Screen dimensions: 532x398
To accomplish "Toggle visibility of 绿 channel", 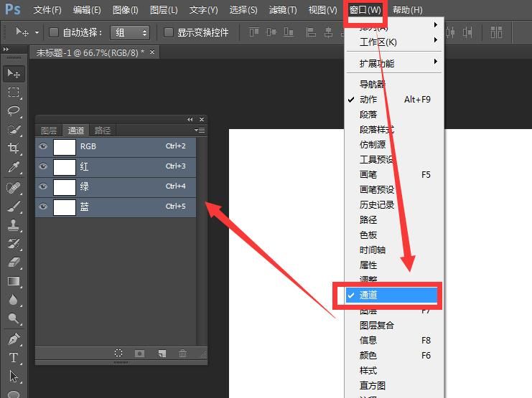I will coord(43,186).
